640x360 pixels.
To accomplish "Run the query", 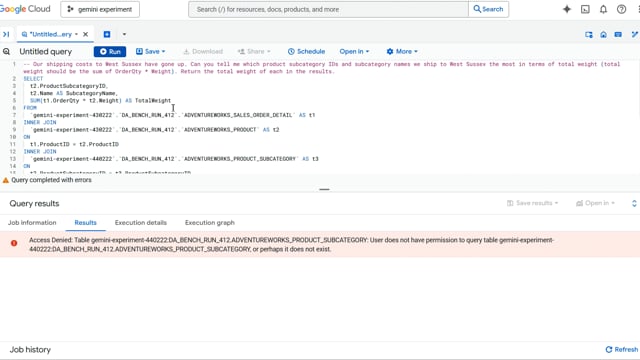I will 110,51.
